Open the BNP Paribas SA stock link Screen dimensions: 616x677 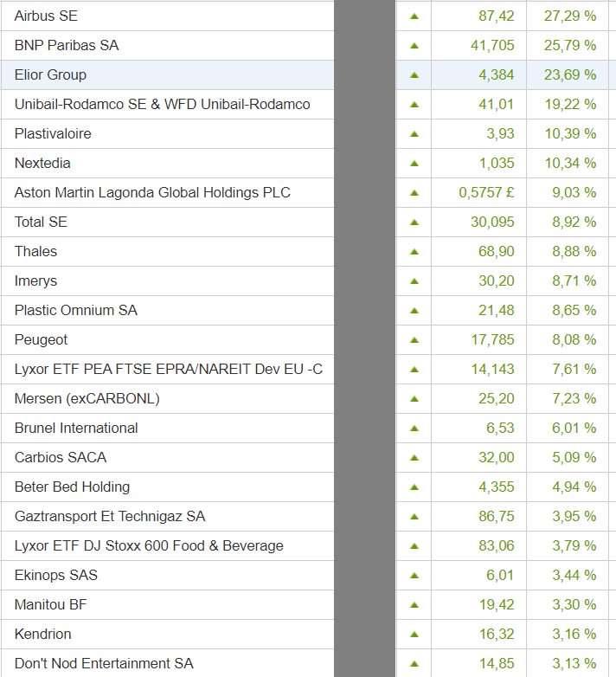68,45
